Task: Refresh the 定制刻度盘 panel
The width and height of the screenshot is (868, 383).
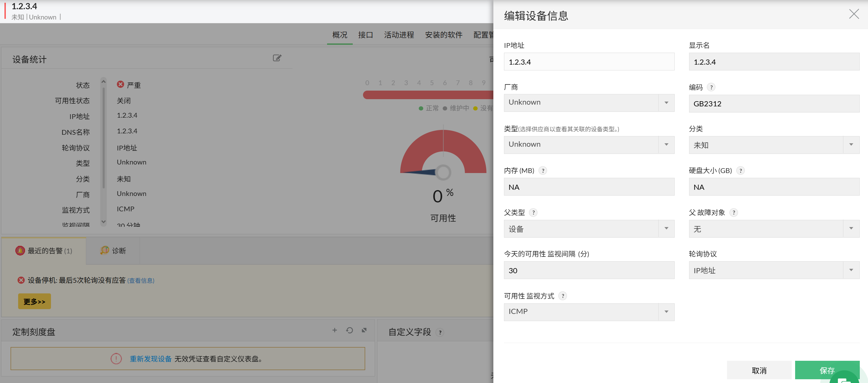Action: [349, 330]
